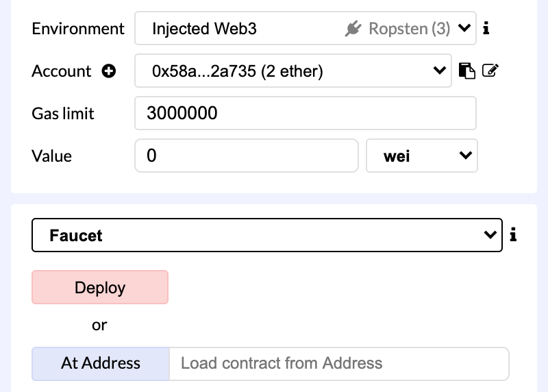The height and width of the screenshot is (392, 548).
Task: Click the sign message edit icon
Action: [x=490, y=71]
